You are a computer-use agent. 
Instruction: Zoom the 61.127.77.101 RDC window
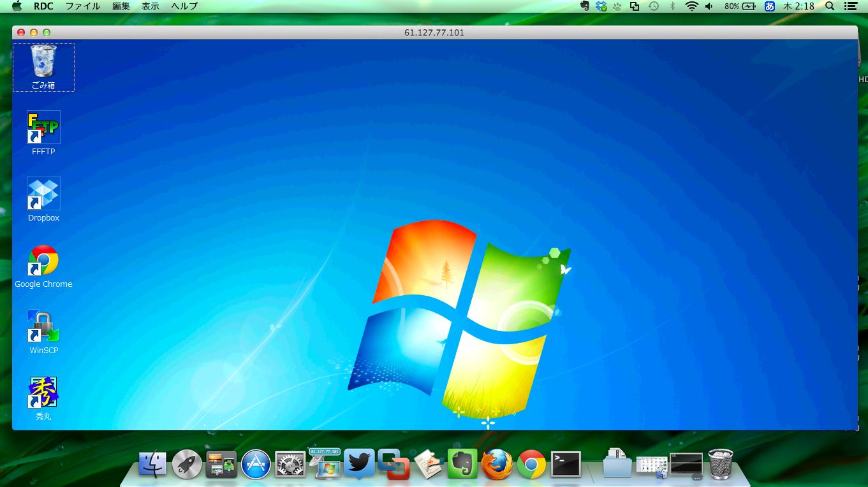click(47, 33)
